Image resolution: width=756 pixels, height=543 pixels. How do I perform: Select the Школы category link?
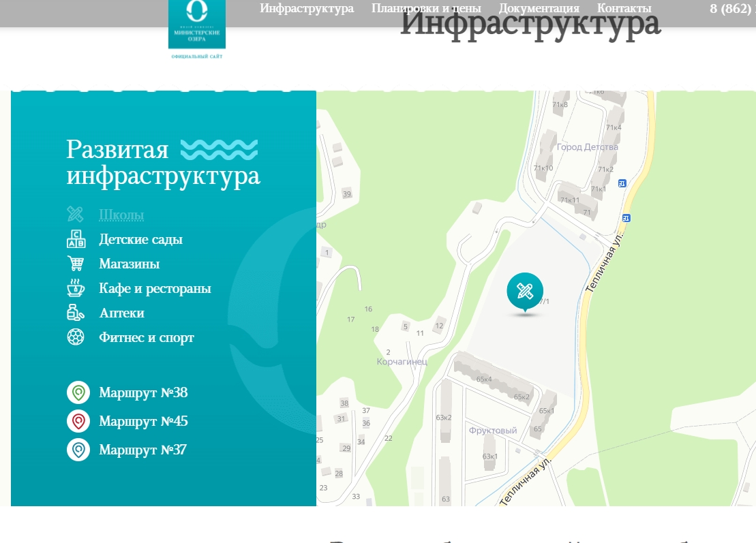pyautogui.click(x=121, y=215)
